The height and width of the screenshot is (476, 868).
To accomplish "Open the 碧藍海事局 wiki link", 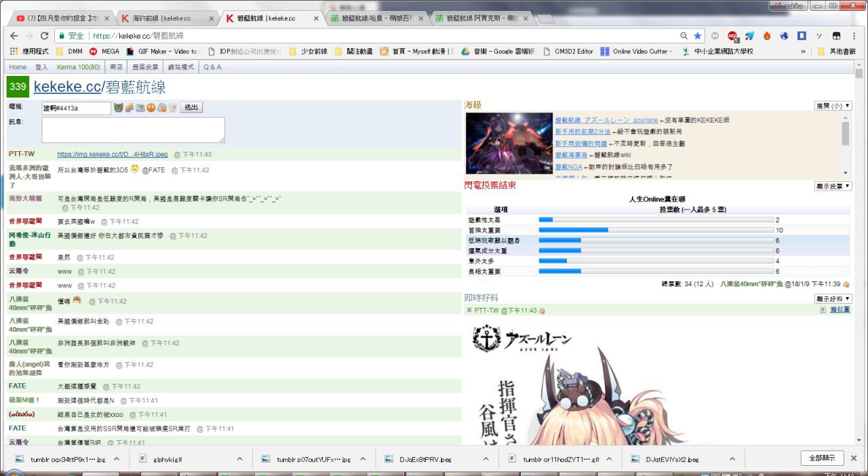I will pyautogui.click(x=571, y=155).
